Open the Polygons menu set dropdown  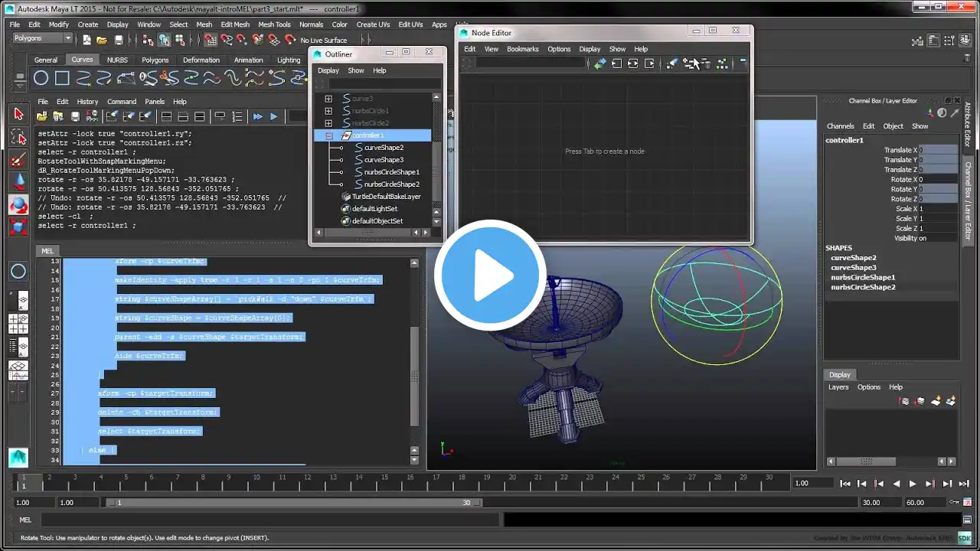[x=42, y=38]
